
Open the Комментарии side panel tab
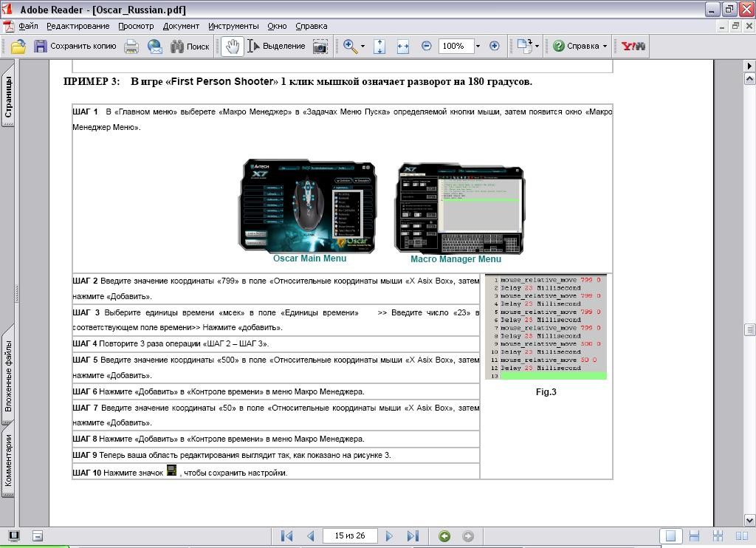tap(8, 459)
